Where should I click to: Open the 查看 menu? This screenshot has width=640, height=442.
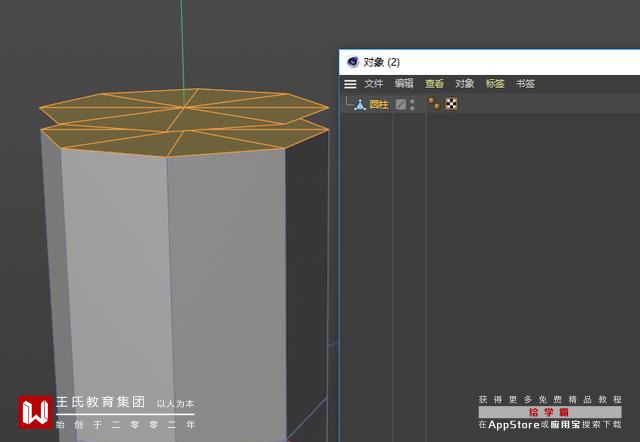click(x=434, y=84)
